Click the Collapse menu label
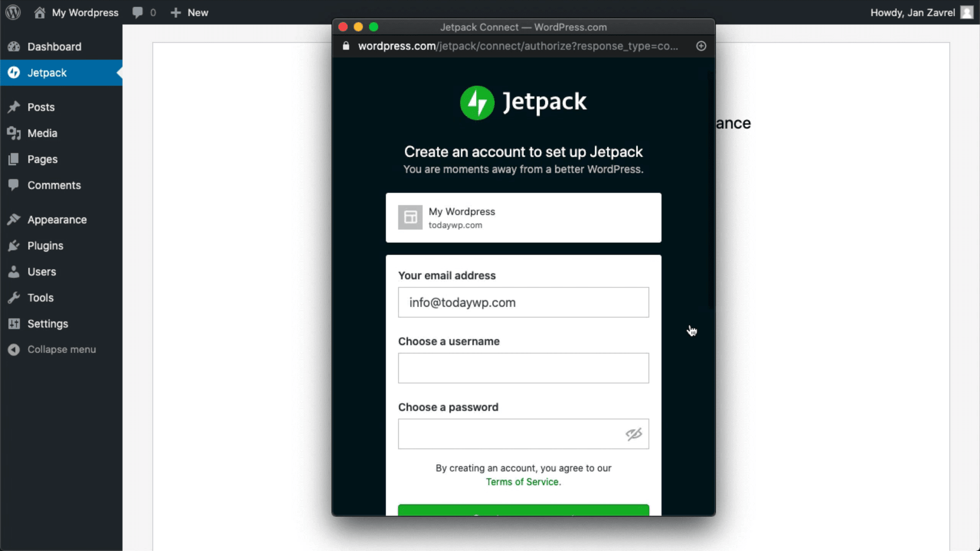980x551 pixels. [x=62, y=349]
